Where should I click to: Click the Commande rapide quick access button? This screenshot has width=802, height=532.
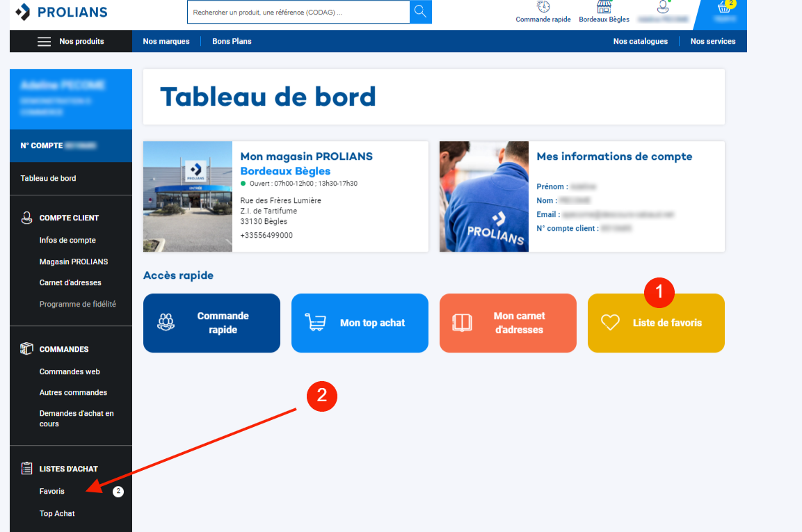211,323
